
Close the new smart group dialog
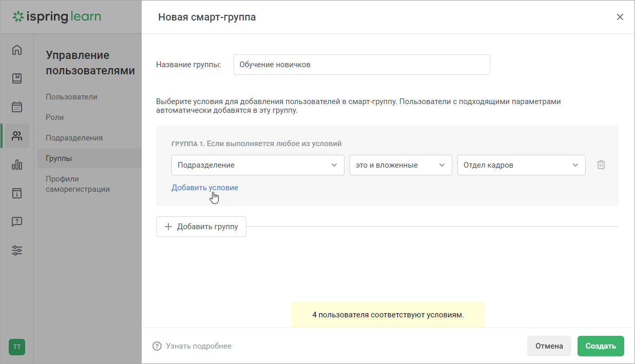pyautogui.click(x=620, y=17)
